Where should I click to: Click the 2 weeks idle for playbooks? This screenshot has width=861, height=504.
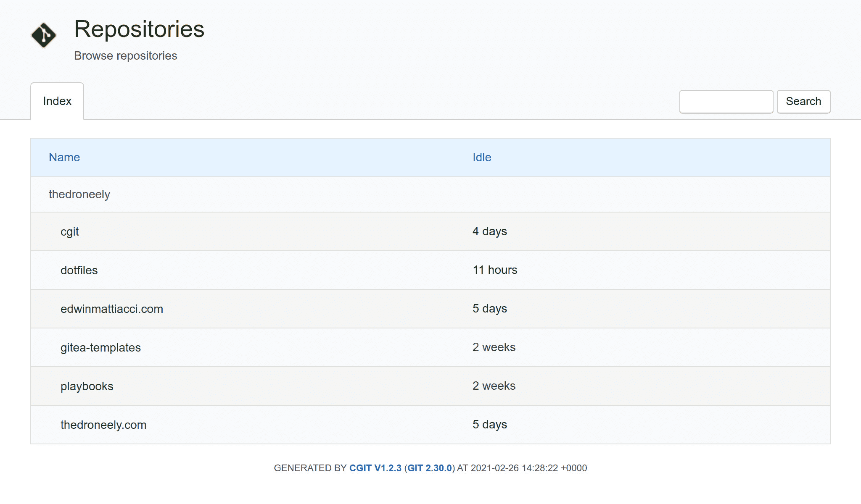coord(494,386)
